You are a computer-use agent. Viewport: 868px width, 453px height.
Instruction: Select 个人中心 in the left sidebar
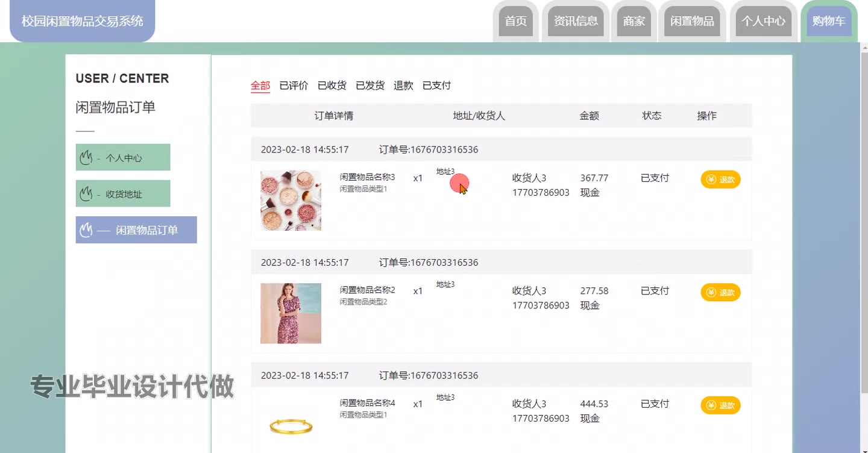123,157
